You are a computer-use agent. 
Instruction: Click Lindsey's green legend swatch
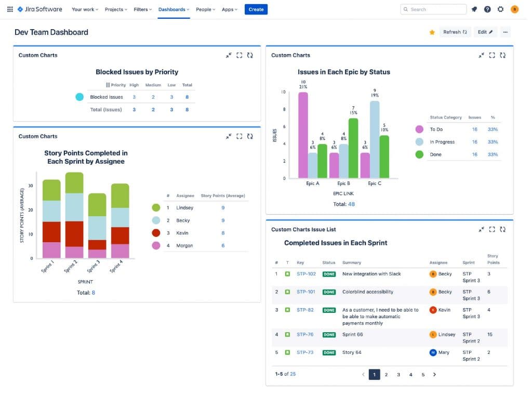click(x=156, y=208)
